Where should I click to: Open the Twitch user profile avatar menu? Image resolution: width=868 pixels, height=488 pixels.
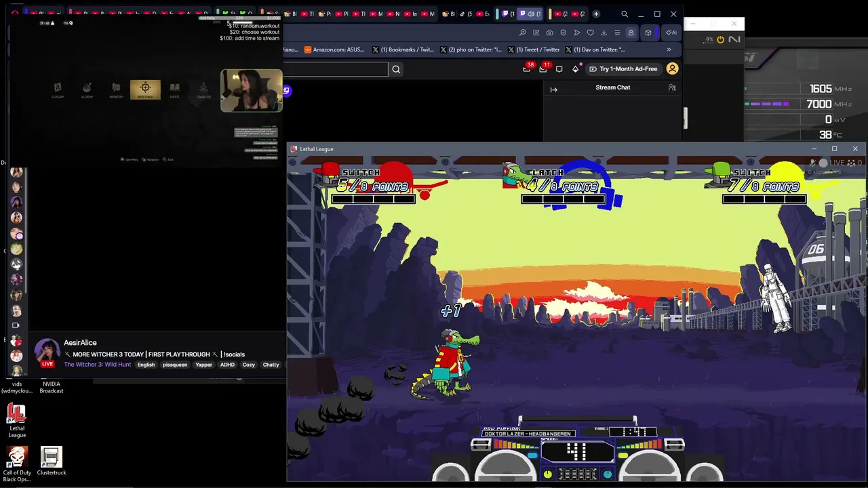(x=672, y=68)
